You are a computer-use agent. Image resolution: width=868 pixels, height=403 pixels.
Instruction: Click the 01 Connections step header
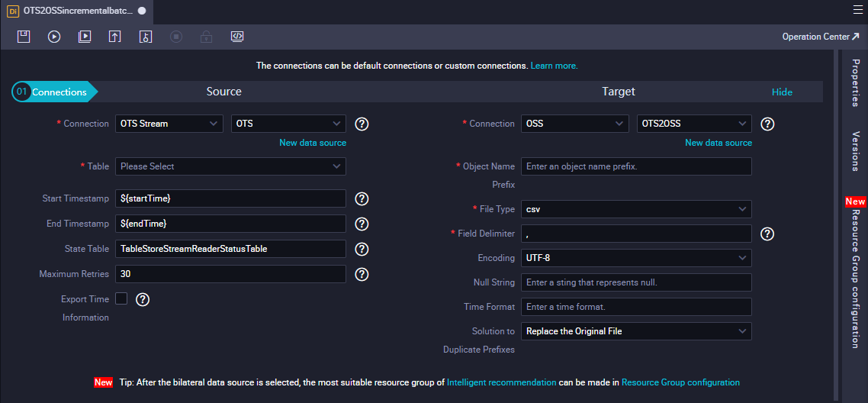(54, 92)
